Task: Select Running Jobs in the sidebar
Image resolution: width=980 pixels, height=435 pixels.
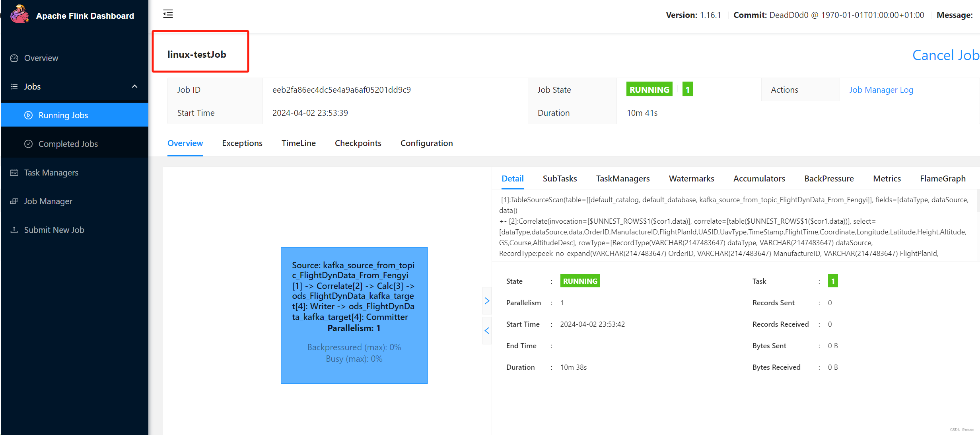Action: pyautogui.click(x=63, y=115)
